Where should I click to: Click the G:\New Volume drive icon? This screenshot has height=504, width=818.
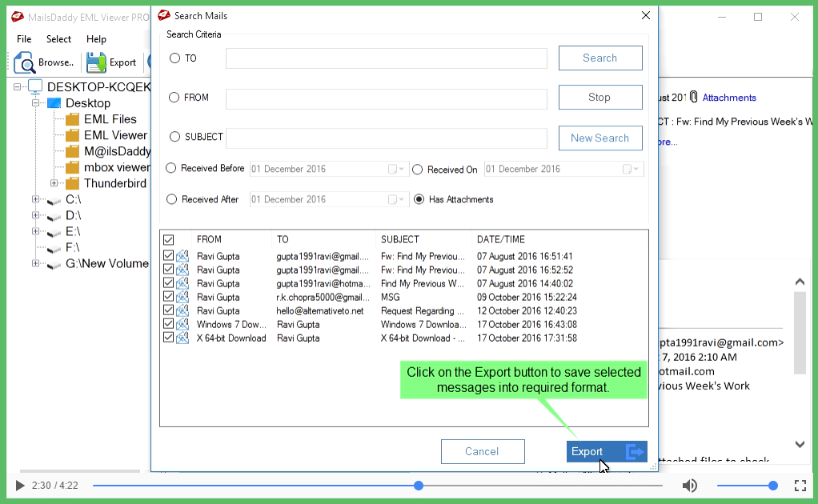pos(54,266)
